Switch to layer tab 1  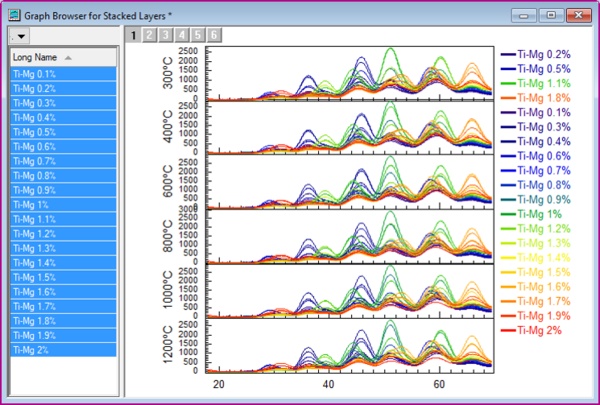[x=133, y=35]
